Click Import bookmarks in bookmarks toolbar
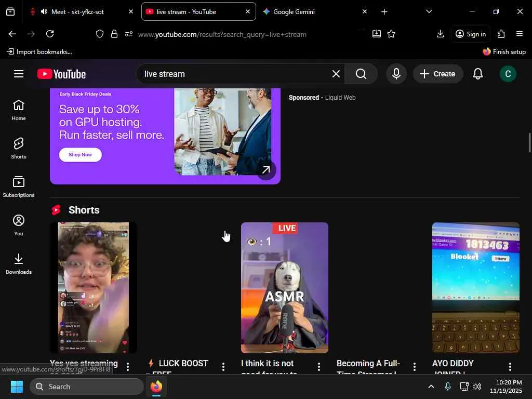Viewport: 532px width, 399px height. click(39, 51)
